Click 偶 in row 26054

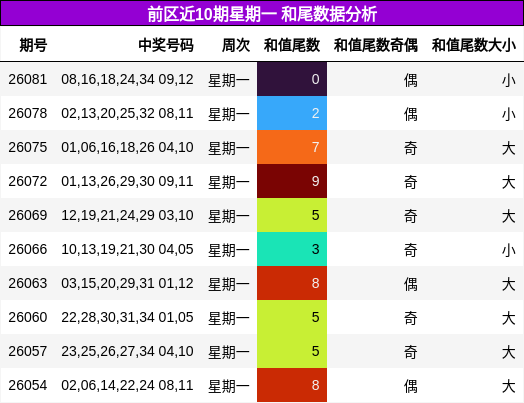[x=411, y=386]
